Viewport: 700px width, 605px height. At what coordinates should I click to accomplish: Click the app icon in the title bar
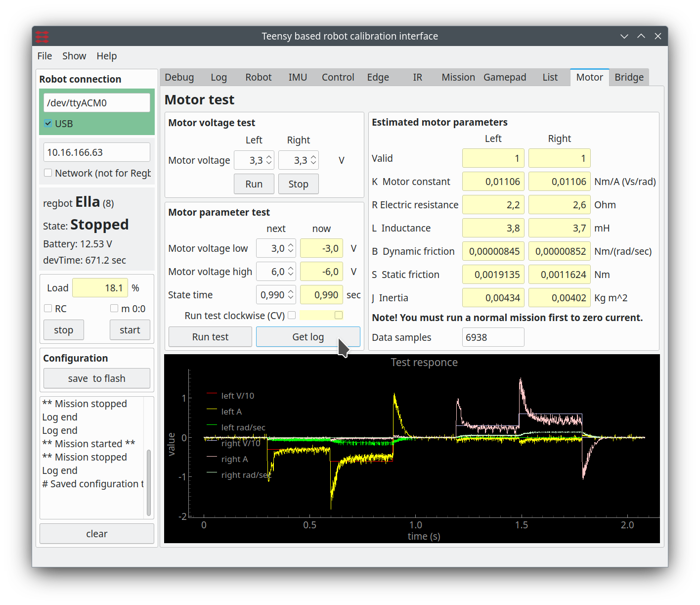pyautogui.click(x=43, y=37)
